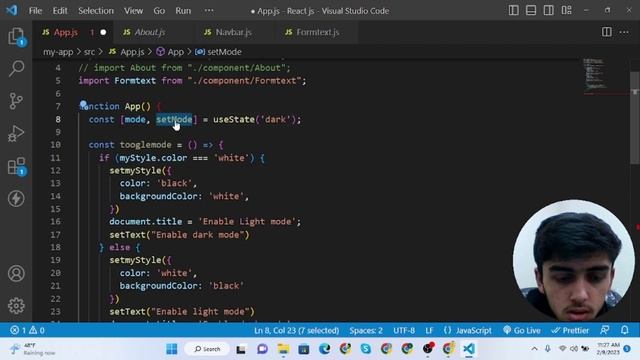Screen dimensions: 640x360
Task: Open the Accounts icon in activity bar
Action: click(x=16, y=273)
